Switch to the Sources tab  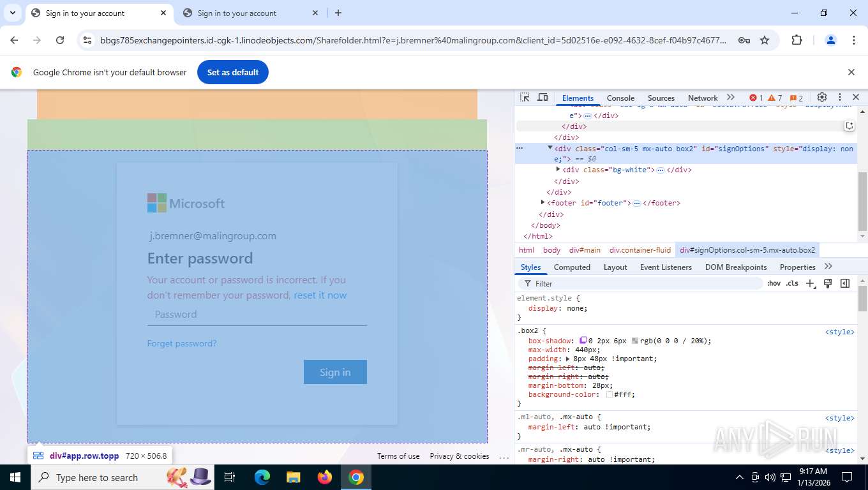click(x=661, y=98)
